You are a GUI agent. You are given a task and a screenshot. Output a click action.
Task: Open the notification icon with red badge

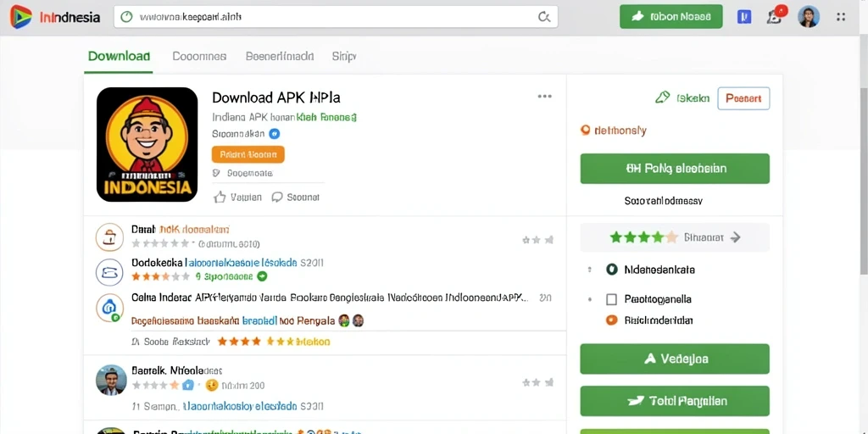coord(776,16)
